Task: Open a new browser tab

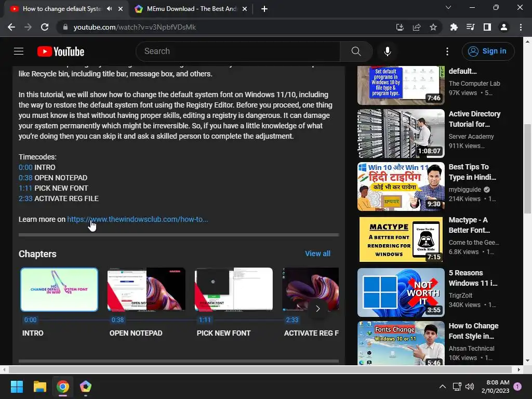Action: coord(264,9)
